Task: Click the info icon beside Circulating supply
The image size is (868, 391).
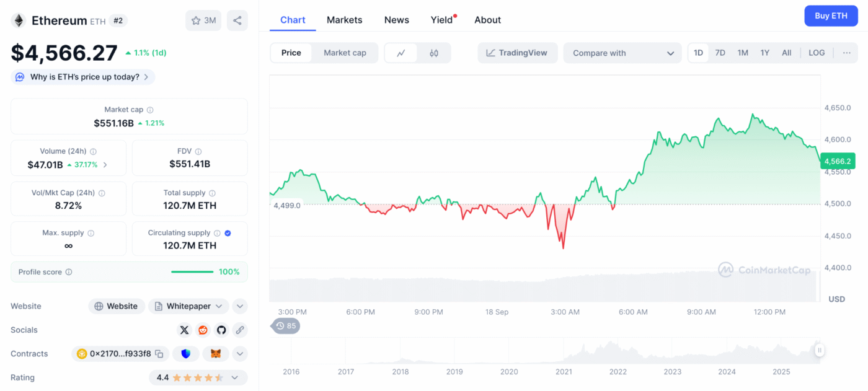Action: [217, 233]
